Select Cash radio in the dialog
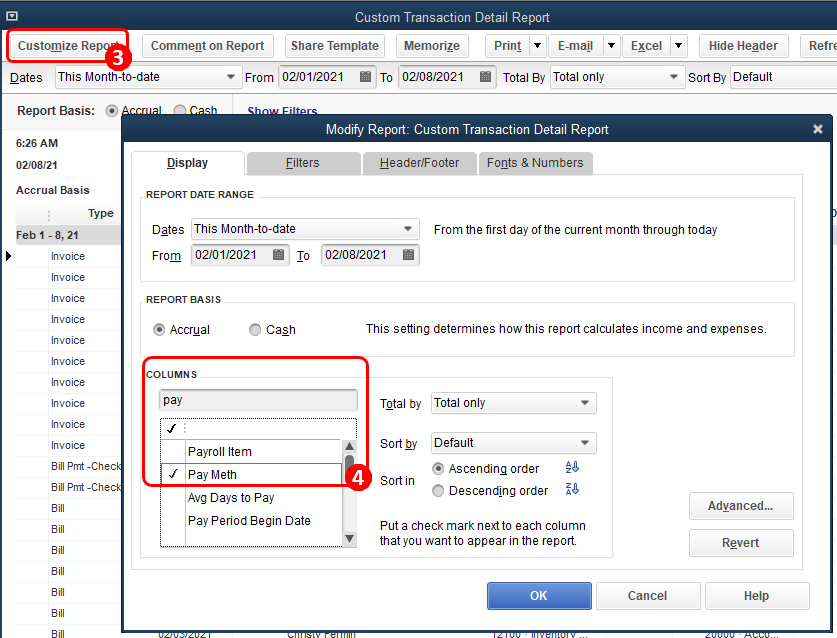The image size is (837, 638). tap(255, 330)
